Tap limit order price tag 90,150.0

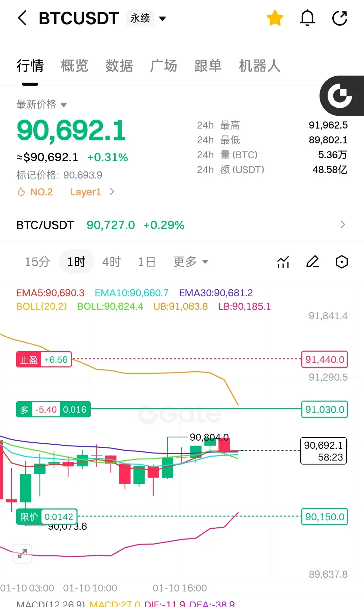tap(325, 517)
